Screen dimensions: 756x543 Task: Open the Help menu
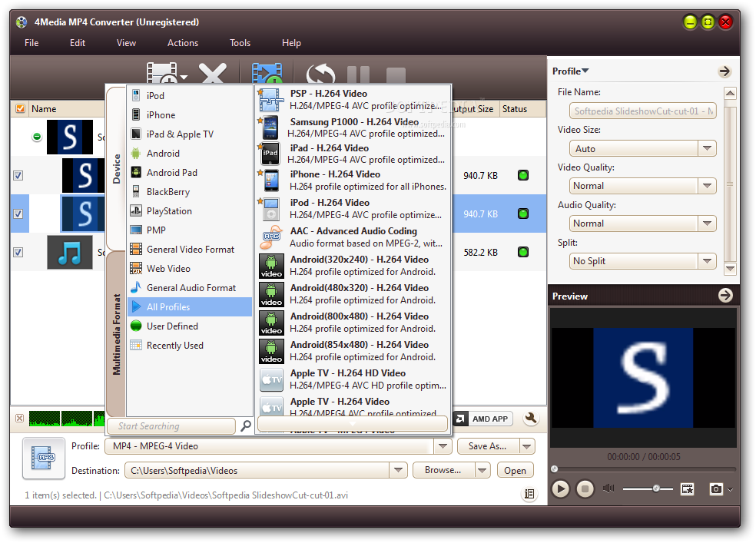pos(291,43)
